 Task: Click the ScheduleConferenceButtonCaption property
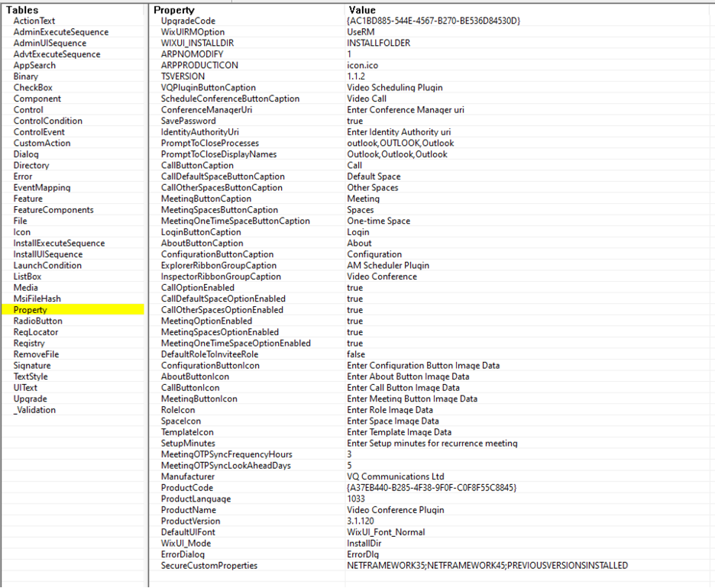pos(230,99)
